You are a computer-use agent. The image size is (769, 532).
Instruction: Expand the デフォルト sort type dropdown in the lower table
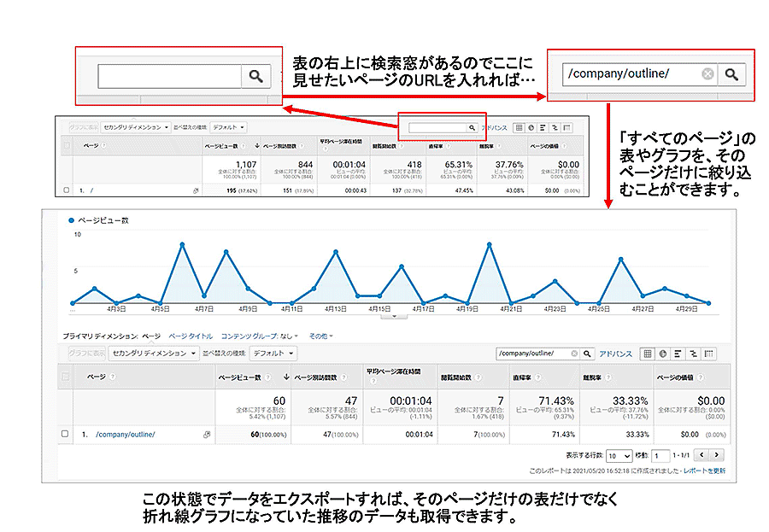coord(273,353)
